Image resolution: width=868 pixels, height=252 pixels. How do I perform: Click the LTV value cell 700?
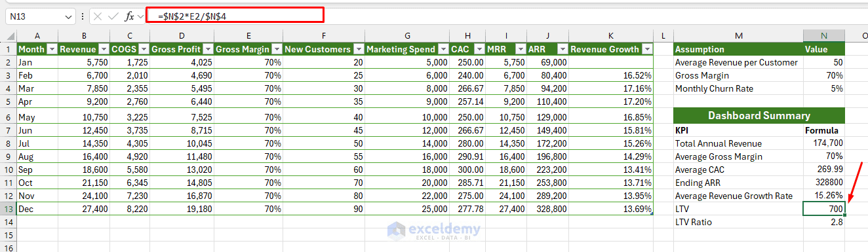pyautogui.click(x=824, y=209)
